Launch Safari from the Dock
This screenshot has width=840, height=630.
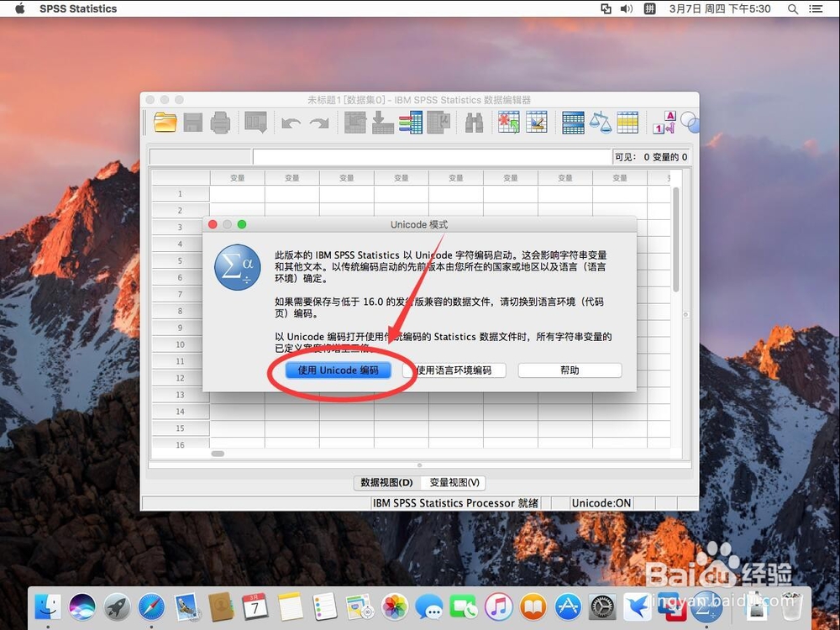click(x=151, y=607)
